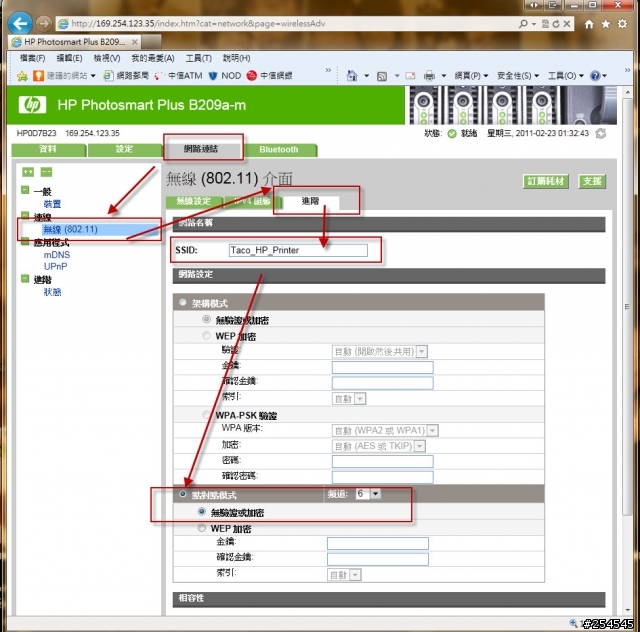
Task: Open the 我的最愛(A) menu
Action: [153, 58]
